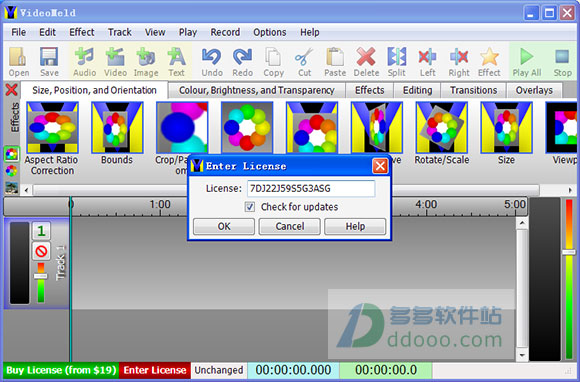Viewport: 580px width, 382px height.
Task: Select the Rotate/Scale effect thumbnail
Action: tap(442, 128)
